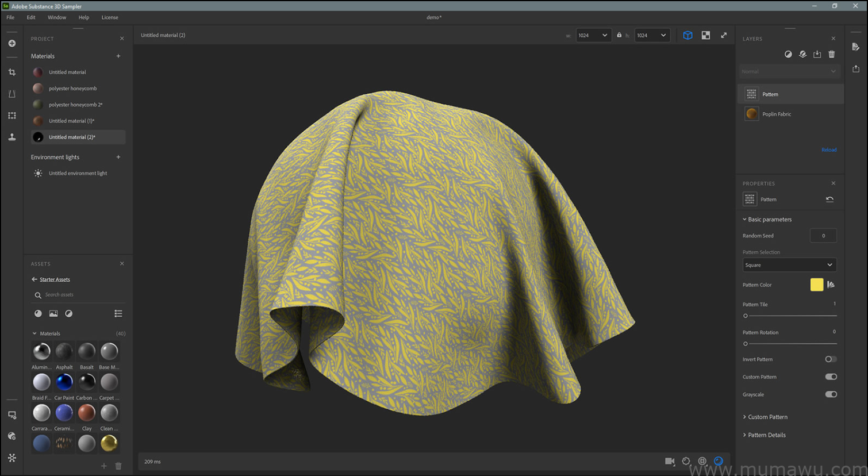Click the yellow Pattern Color swatch
The width and height of the screenshot is (868, 476).
pyautogui.click(x=816, y=285)
